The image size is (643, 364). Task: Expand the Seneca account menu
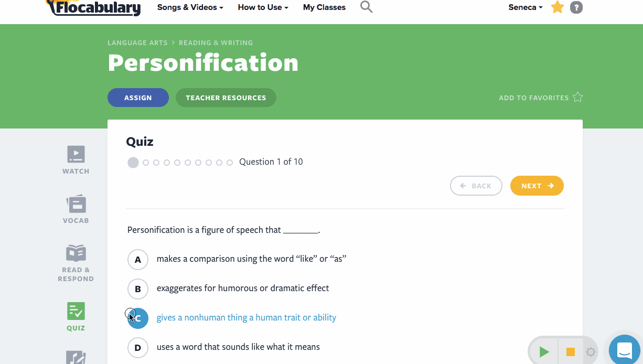(525, 7)
